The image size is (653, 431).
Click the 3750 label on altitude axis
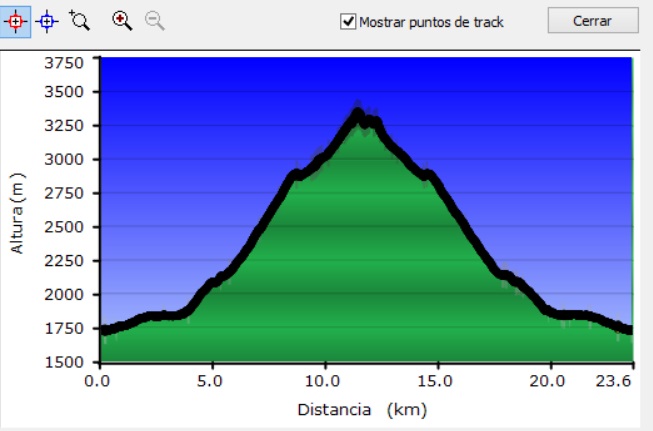pos(65,64)
